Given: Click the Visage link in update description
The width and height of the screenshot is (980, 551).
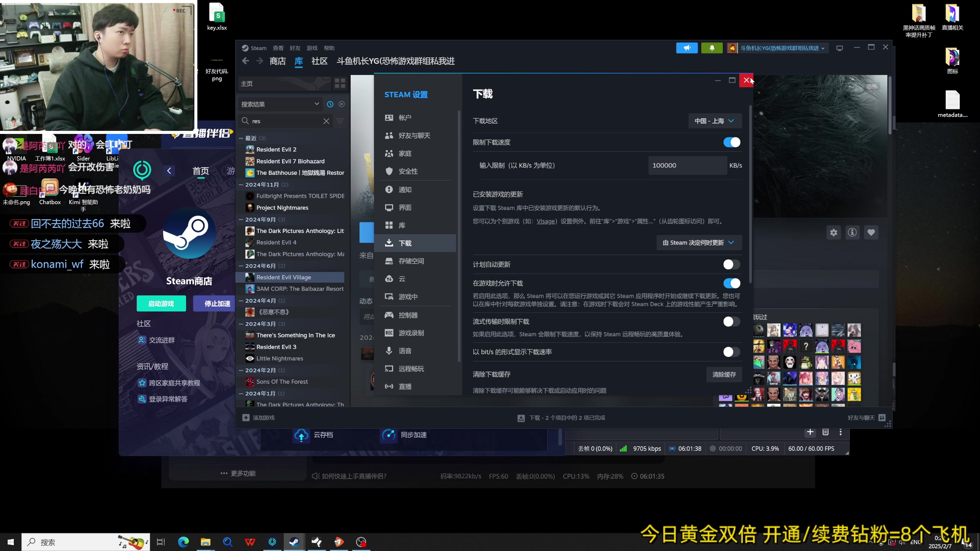Looking at the screenshot, I should pos(546,221).
